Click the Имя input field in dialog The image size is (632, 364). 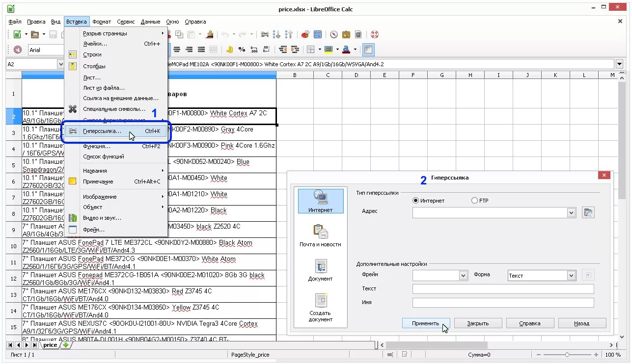503,303
